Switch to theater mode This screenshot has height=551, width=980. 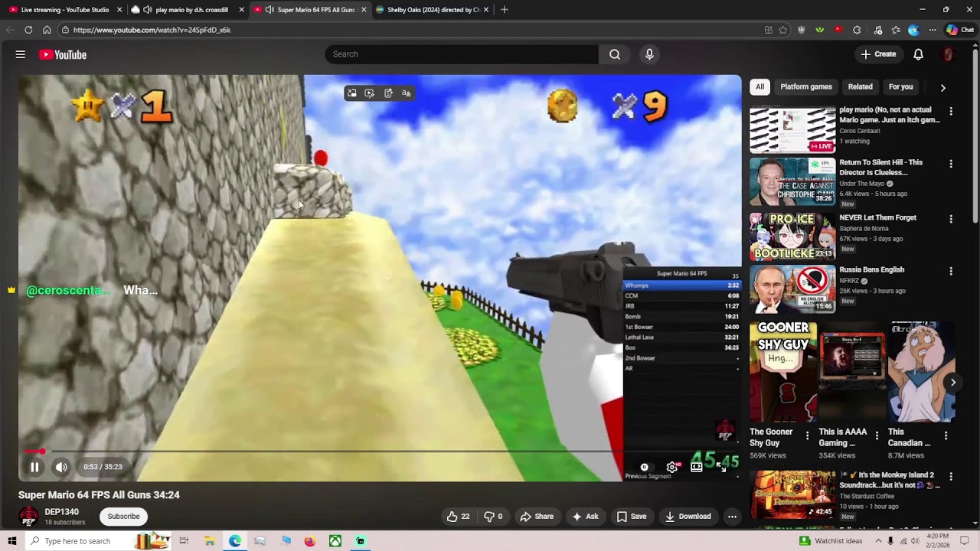697,467
